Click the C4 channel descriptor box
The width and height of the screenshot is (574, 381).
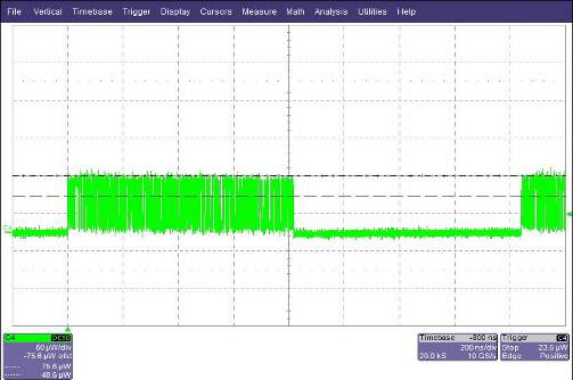coord(38,356)
